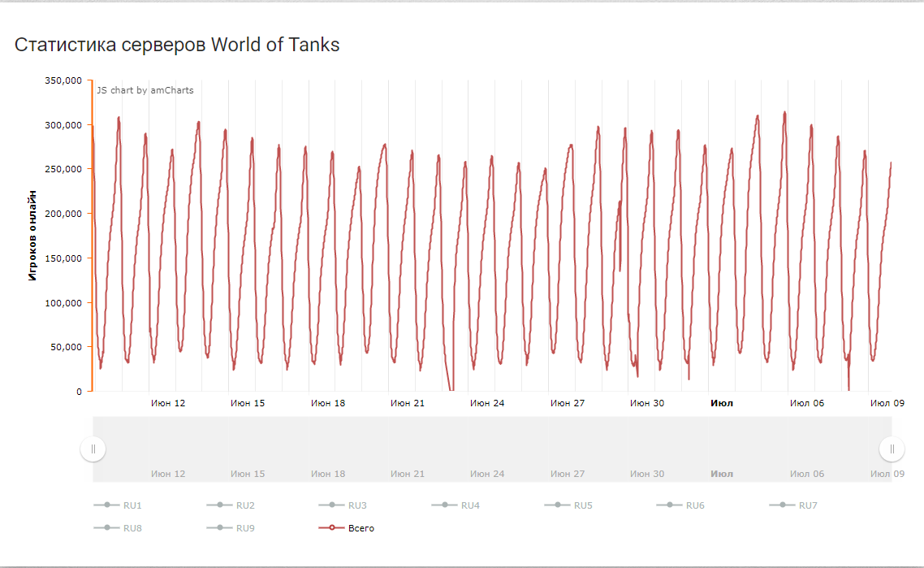
Task: Click the right scrollbar range handle
Action: point(892,449)
